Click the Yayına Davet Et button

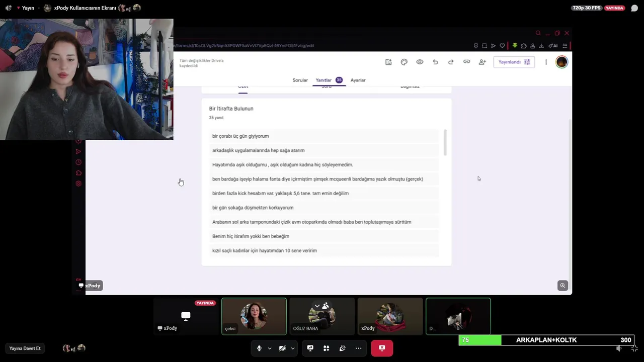[25, 348]
